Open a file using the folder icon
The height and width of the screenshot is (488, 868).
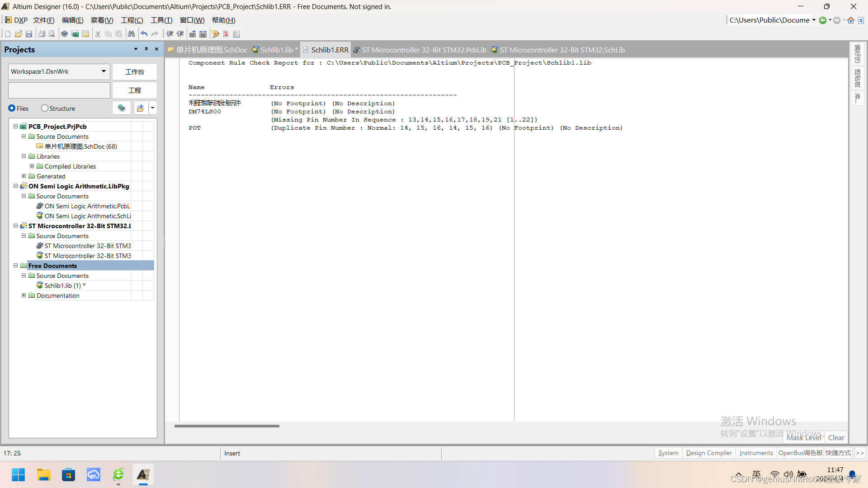(18, 34)
